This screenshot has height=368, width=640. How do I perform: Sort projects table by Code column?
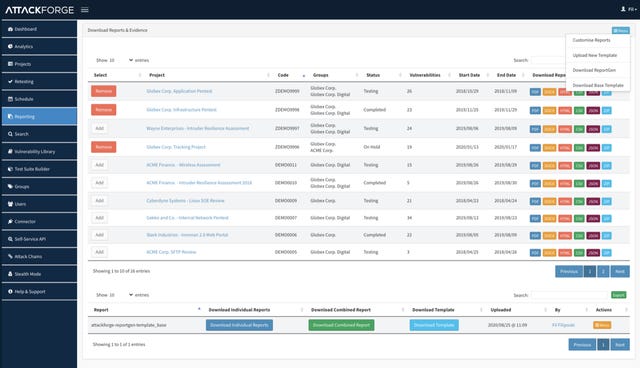tap(291, 75)
